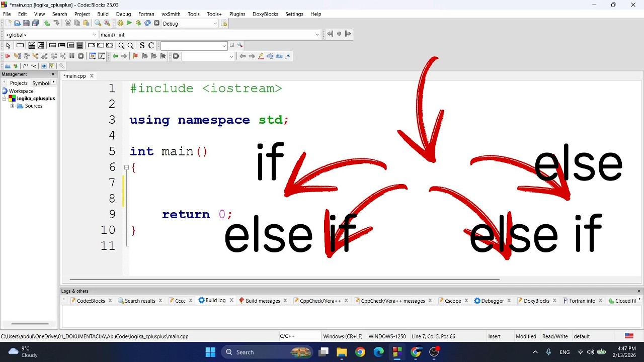Close the main.cpp editor tab
The image size is (644, 362).
(x=92, y=76)
